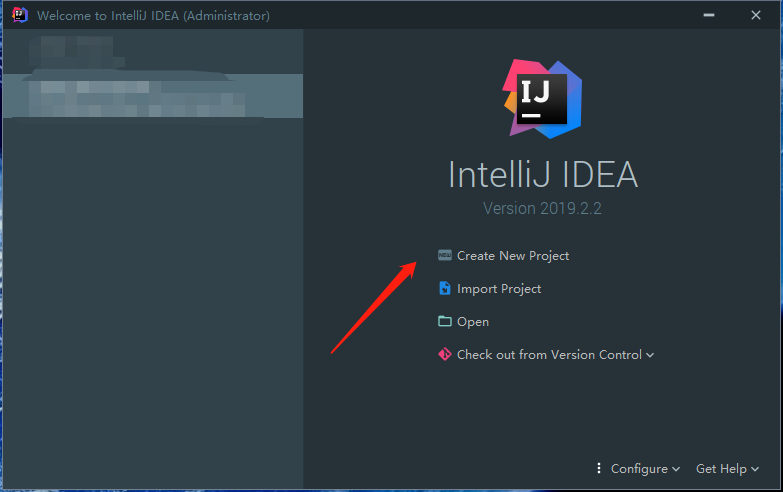
Task: Expand the chevron after Version Control
Action: click(x=650, y=355)
